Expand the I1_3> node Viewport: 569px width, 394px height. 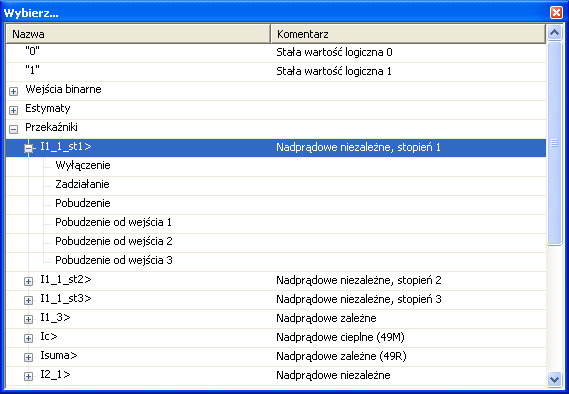28,319
